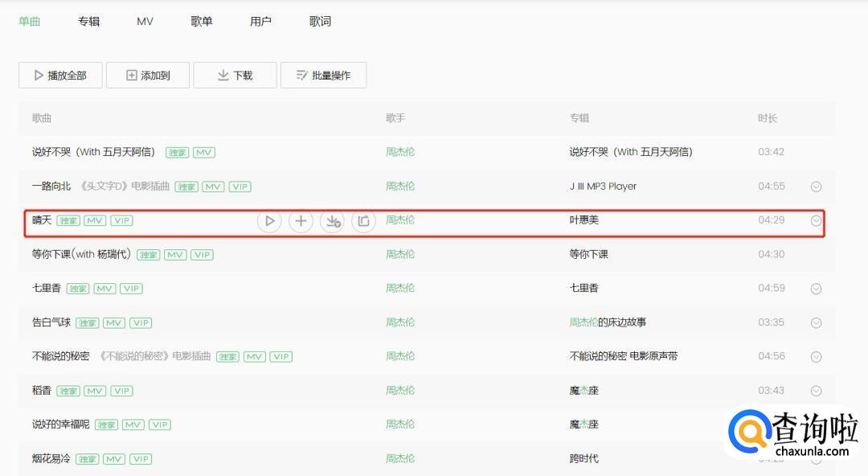868x476 pixels.
Task: Expand options chevron for 告白气球
Action: click(x=816, y=323)
